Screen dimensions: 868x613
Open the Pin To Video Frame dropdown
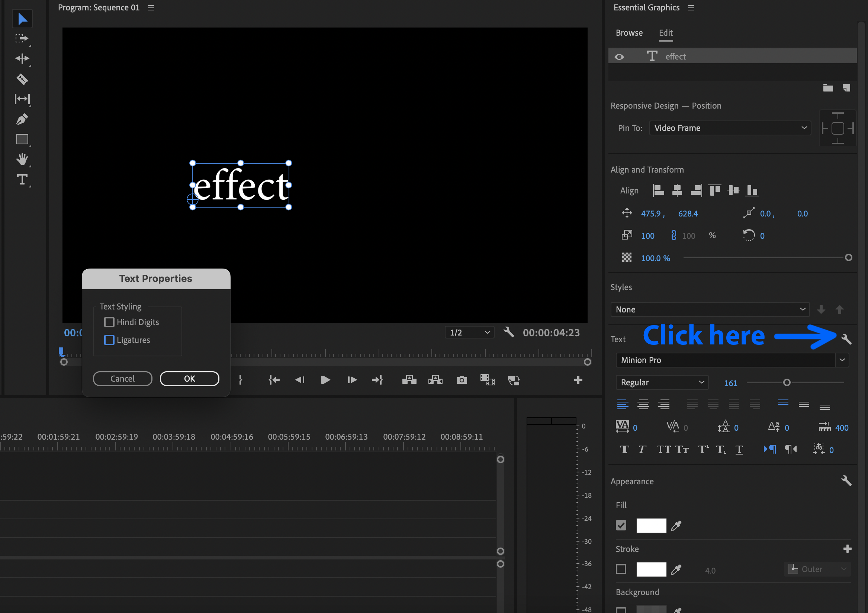pyautogui.click(x=730, y=128)
